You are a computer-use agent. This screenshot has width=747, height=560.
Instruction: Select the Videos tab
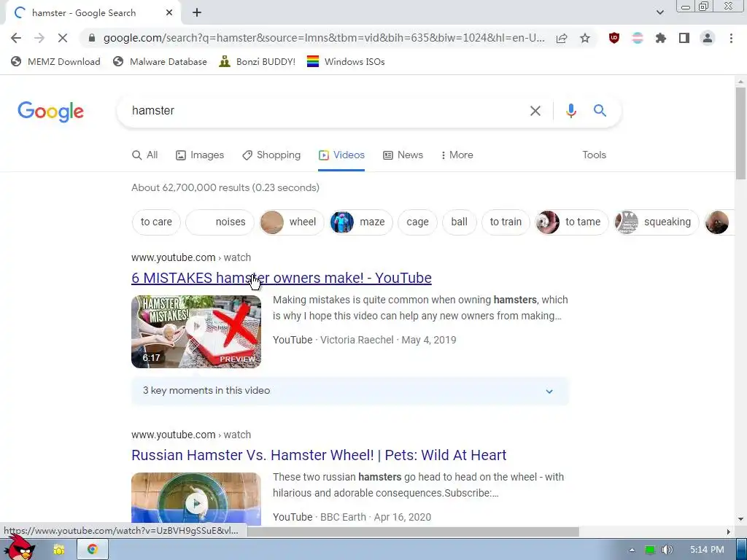pos(341,155)
